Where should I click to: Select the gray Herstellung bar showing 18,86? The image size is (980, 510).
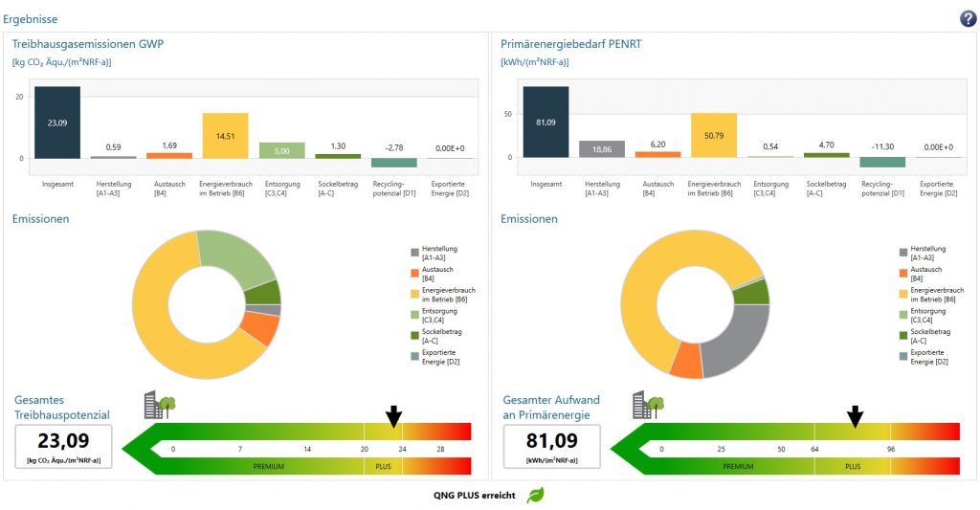click(x=601, y=149)
